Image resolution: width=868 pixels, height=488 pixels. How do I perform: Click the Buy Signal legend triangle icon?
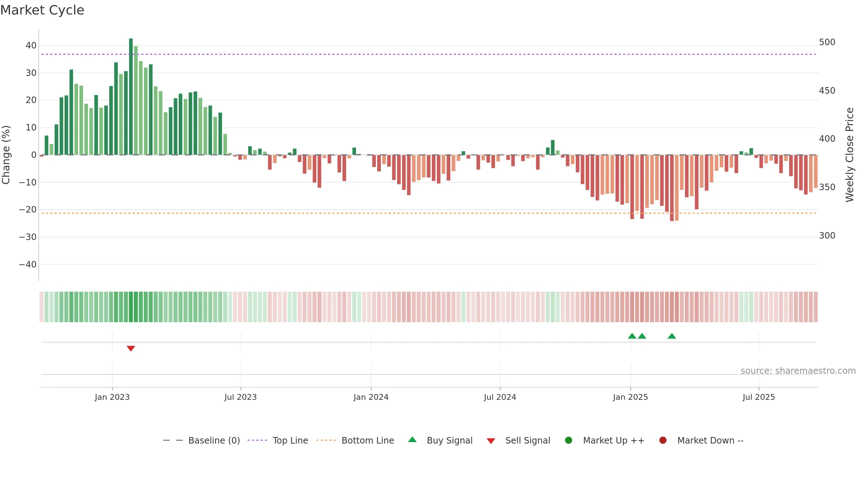point(412,440)
